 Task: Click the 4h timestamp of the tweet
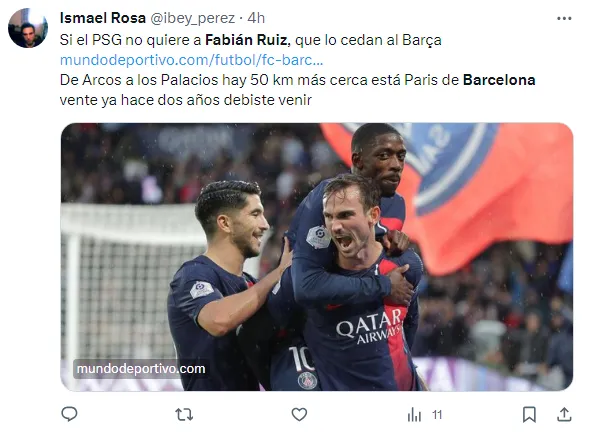click(256, 18)
